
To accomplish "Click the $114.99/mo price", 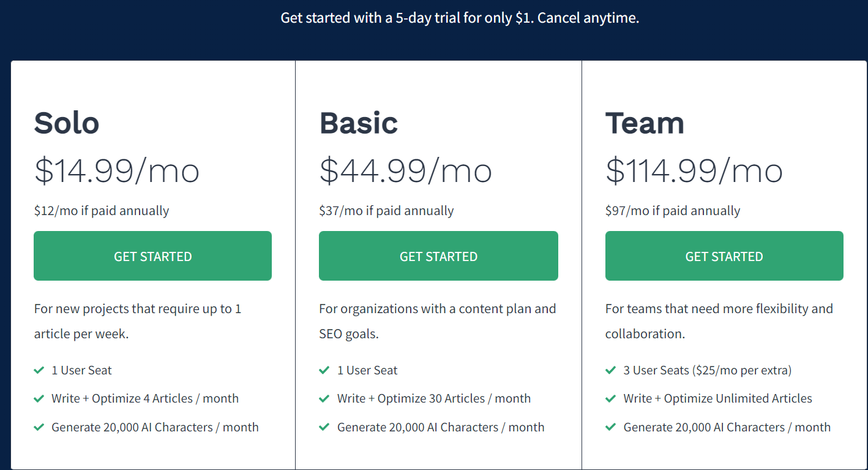I will 694,170.
